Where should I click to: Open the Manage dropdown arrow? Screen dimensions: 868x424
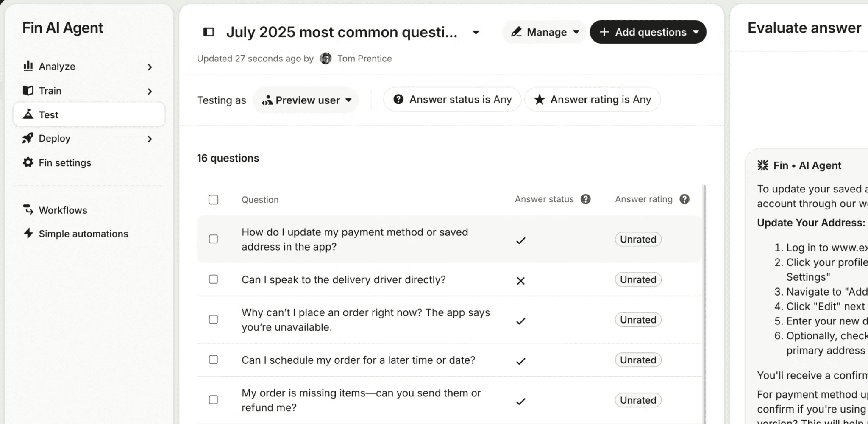click(x=576, y=32)
